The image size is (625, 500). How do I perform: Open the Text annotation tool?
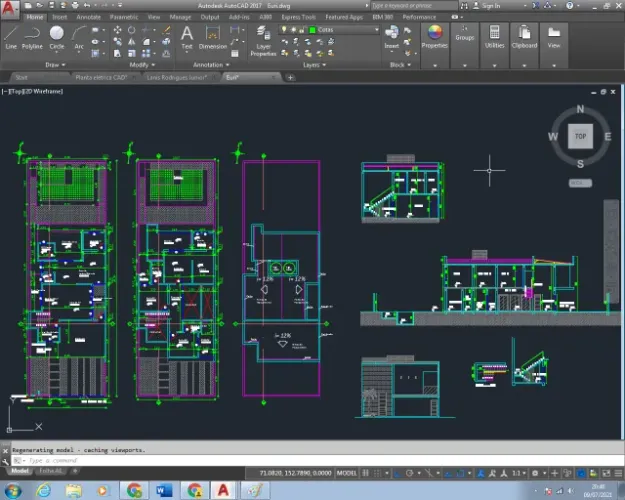tap(187, 37)
